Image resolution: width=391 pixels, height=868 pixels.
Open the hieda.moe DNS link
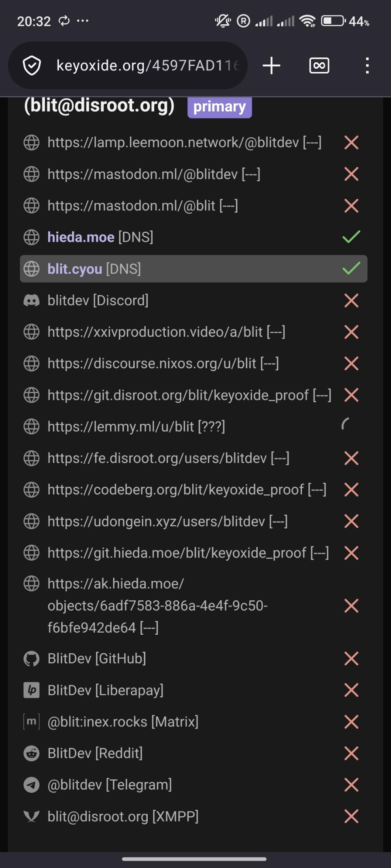point(81,237)
